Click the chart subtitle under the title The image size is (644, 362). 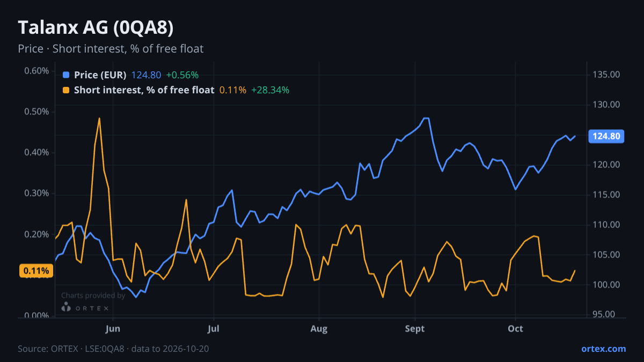[x=111, y=49]
